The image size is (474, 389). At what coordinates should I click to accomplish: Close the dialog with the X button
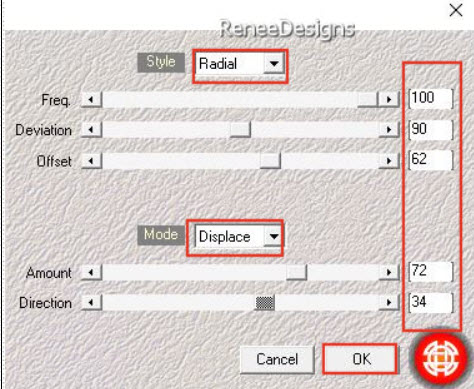[456, 11]
